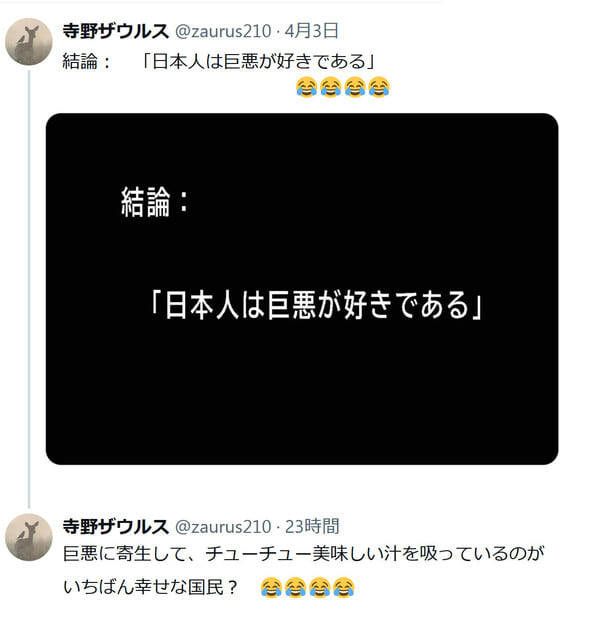This screenshot has width=604, height=640.
Task: Open the black image card in the tweet
Action: (302, 289)
